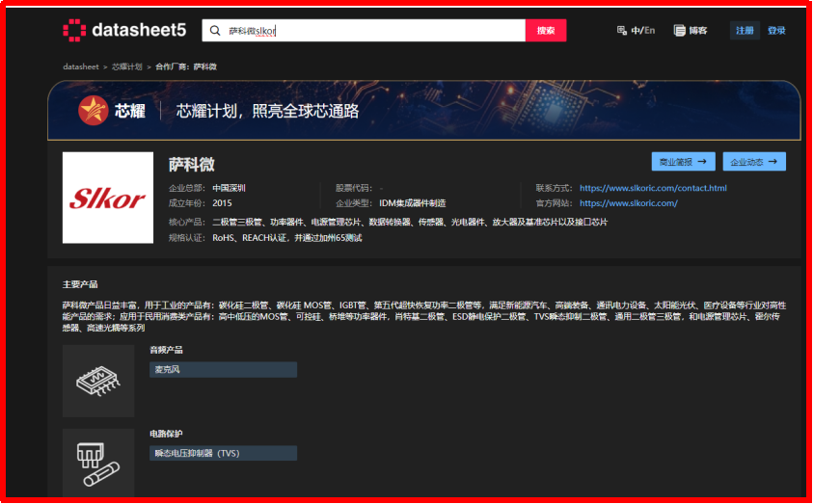
Task: Click the audio product chip icon
Action: (98, 381)
